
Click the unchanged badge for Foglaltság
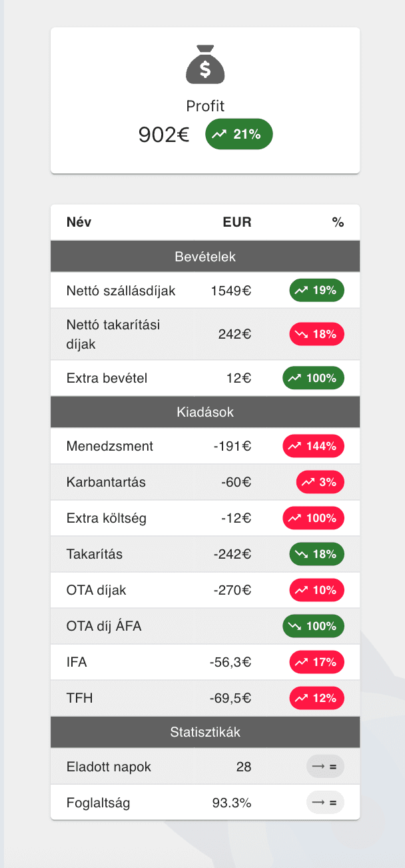point(325,803)
